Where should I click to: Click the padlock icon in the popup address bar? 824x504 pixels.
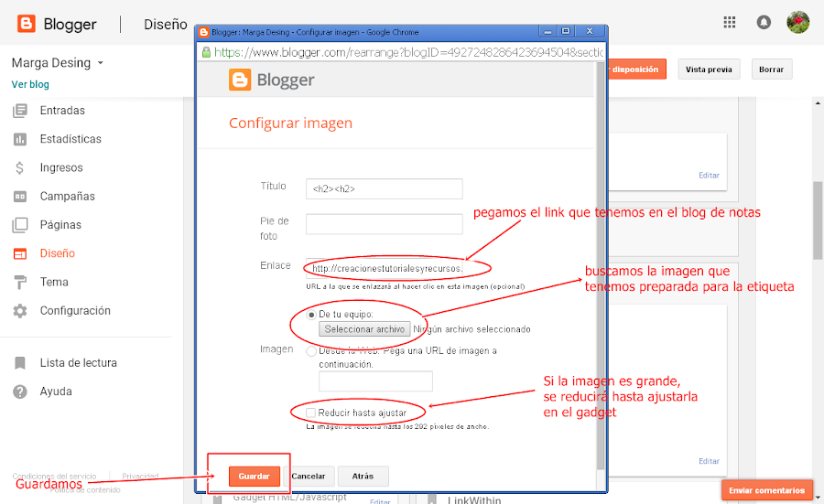(x=206, y=52)
